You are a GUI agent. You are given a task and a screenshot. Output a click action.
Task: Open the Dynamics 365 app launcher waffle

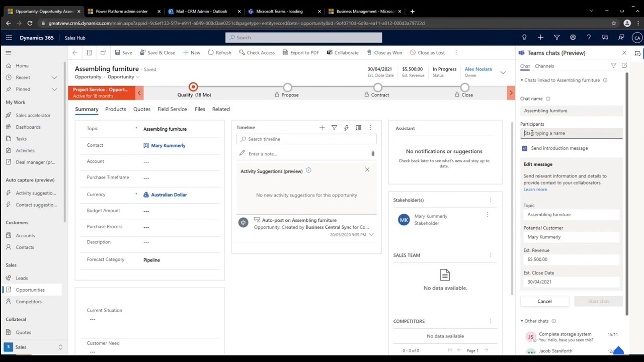coord(9,38)
